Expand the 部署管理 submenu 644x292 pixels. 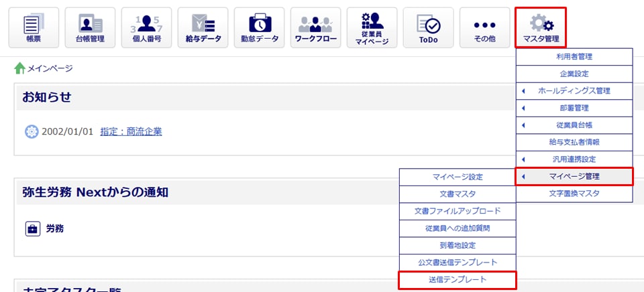tap(574, 108)
